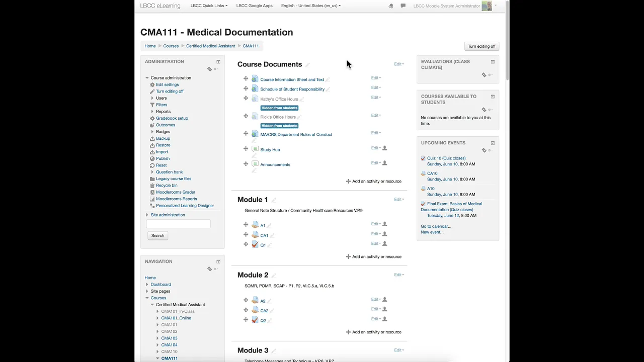644x362 pixels.
Task: Open LBCC Quick Links dropdown menu
Action: (209, 6)
